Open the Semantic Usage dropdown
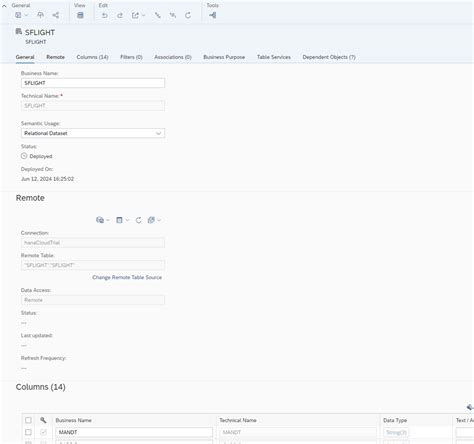The height and width of the screenshot is (444, 474). point(93,133)
